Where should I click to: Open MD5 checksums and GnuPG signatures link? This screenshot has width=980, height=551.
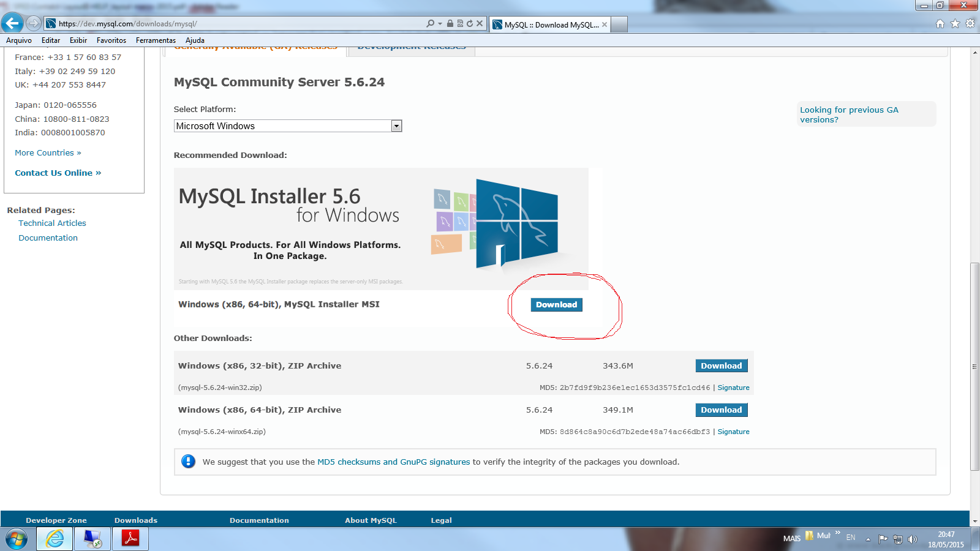(x=393, y=462)
